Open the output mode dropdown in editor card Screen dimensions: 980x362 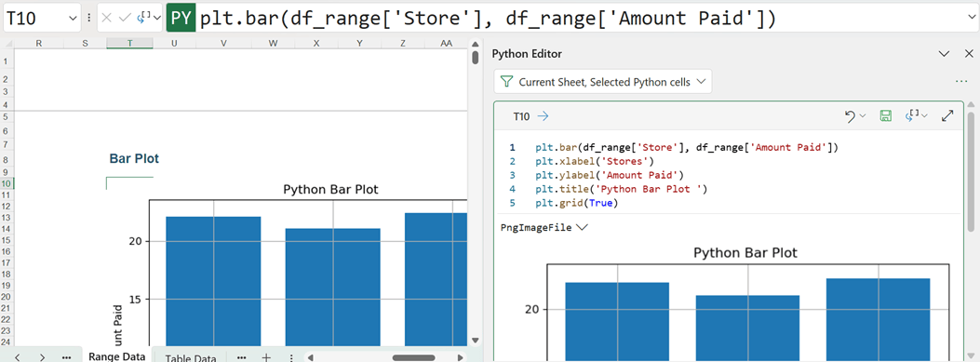pyautogui.click(x=924, y=115)
